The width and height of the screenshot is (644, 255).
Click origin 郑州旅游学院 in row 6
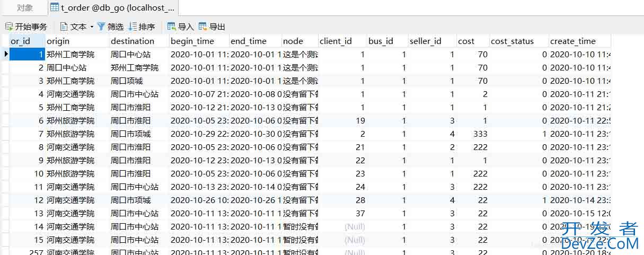click(77, 120)
